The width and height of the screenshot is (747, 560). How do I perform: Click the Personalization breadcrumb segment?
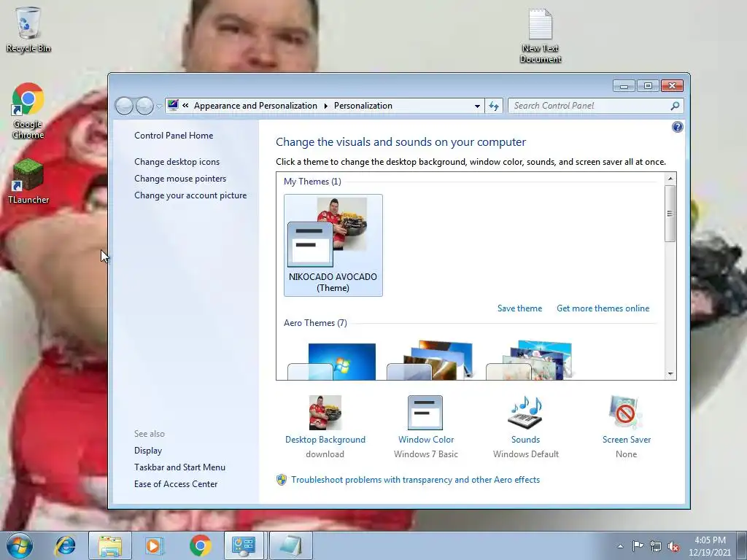tap(363, 106)
